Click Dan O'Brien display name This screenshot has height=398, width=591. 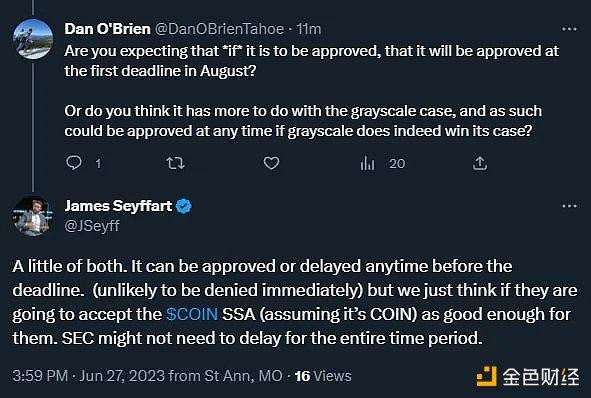[107, 29]
